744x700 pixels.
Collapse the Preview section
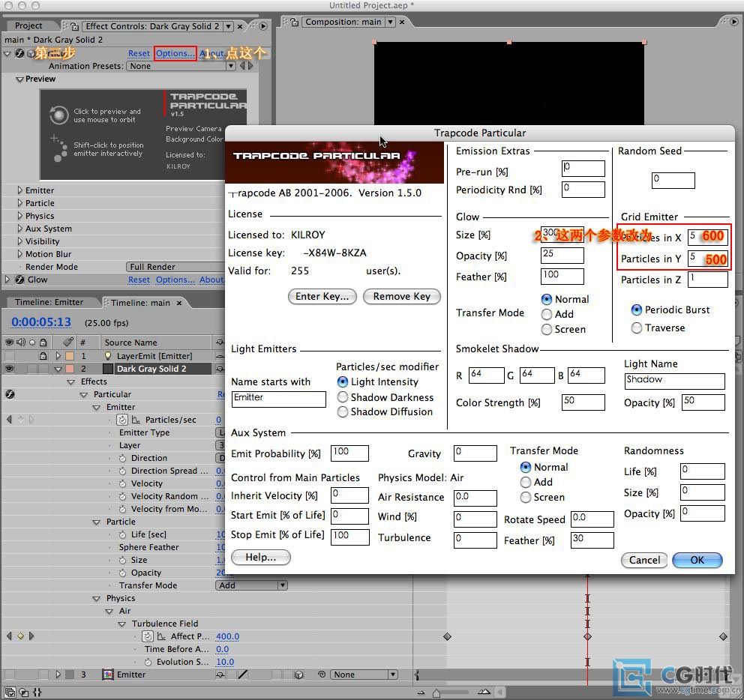(19, 79)
